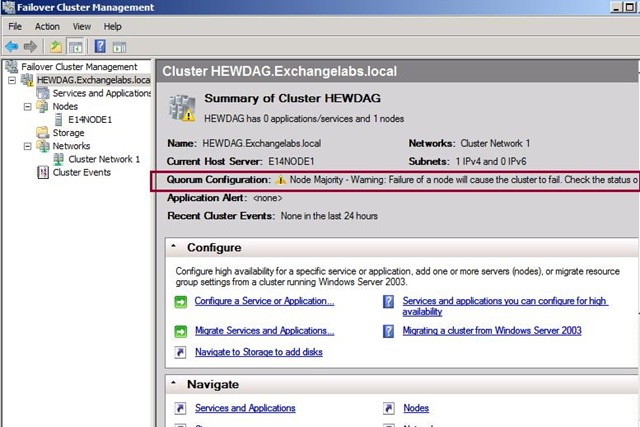The width and height of the screenshot is (640, 427).
Task: Open the Nodes navigate link
Action: [416, 408]
